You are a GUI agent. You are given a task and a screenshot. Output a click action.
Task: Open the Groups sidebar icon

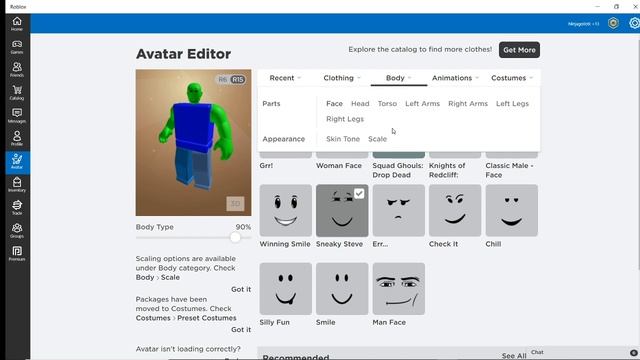(x=17, y=231)
